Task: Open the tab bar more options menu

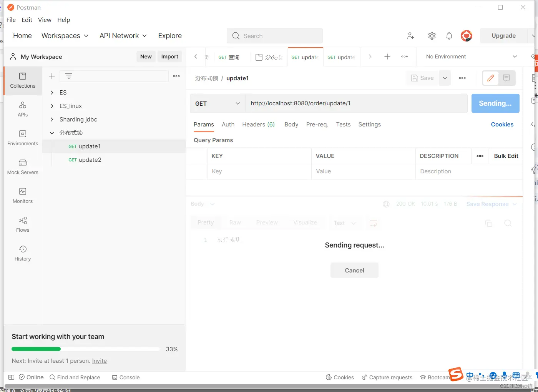Action: coord(405,56)
